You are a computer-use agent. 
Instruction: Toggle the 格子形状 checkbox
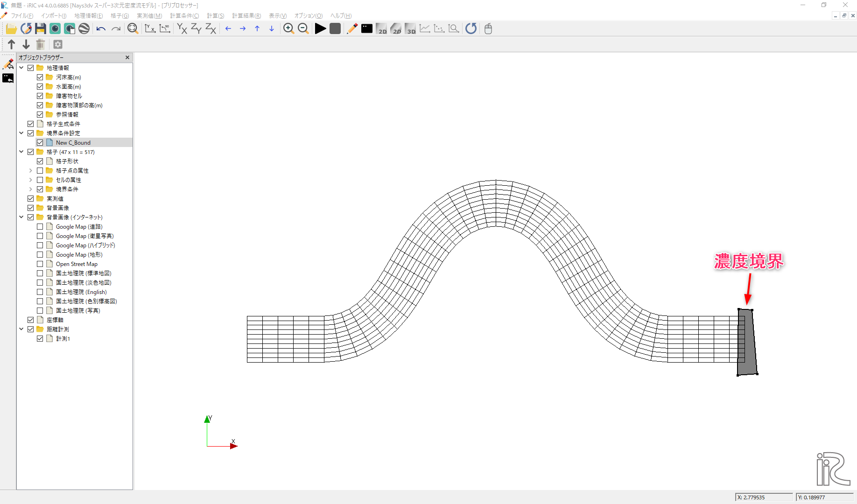pos(40,161)
